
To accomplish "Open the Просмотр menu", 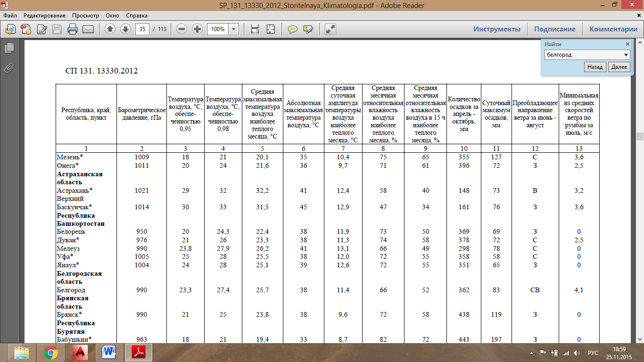I will pos(85,16).
